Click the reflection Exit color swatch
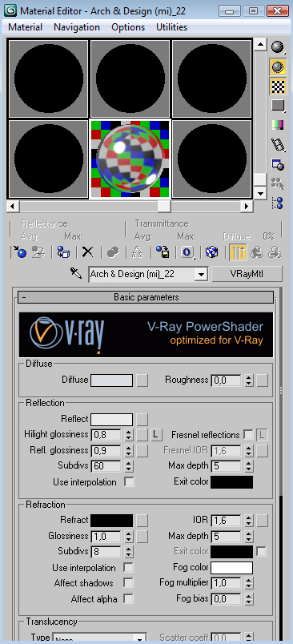This screenshot has width=293, height=644. (231, 481)
